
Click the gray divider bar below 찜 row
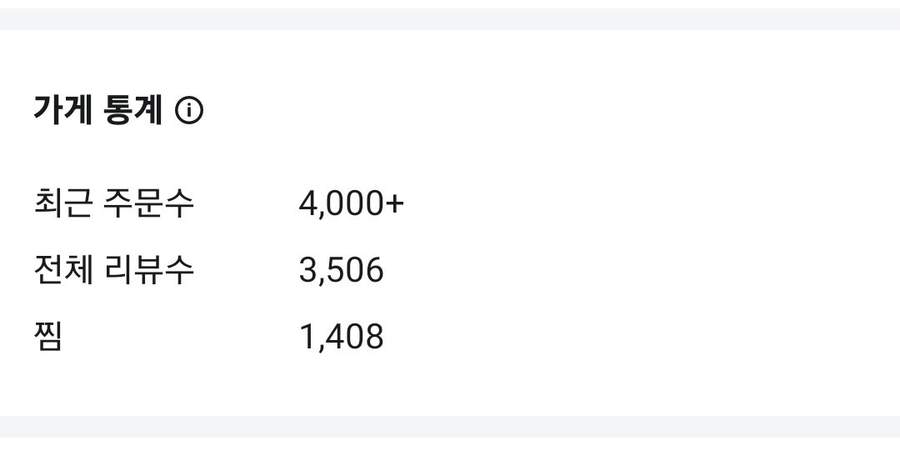coord(450,426)
